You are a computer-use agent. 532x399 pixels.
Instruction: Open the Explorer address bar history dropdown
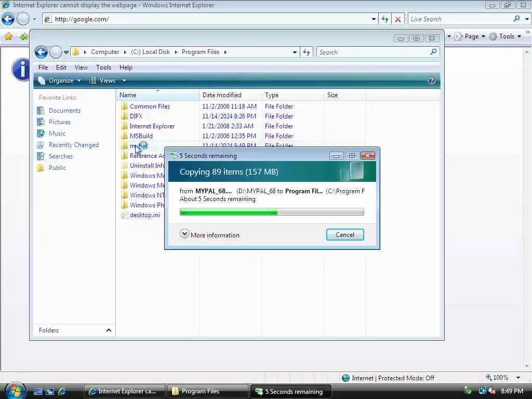coord(295,52)
